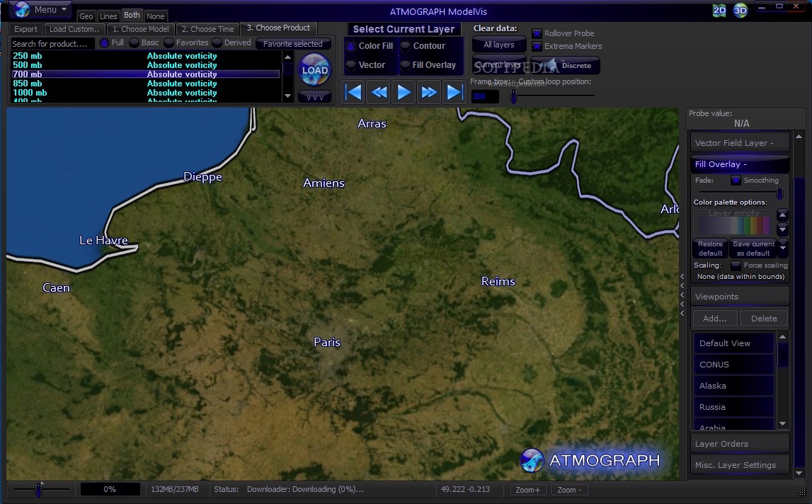Switch to 3D view mode

coord(740,11)
